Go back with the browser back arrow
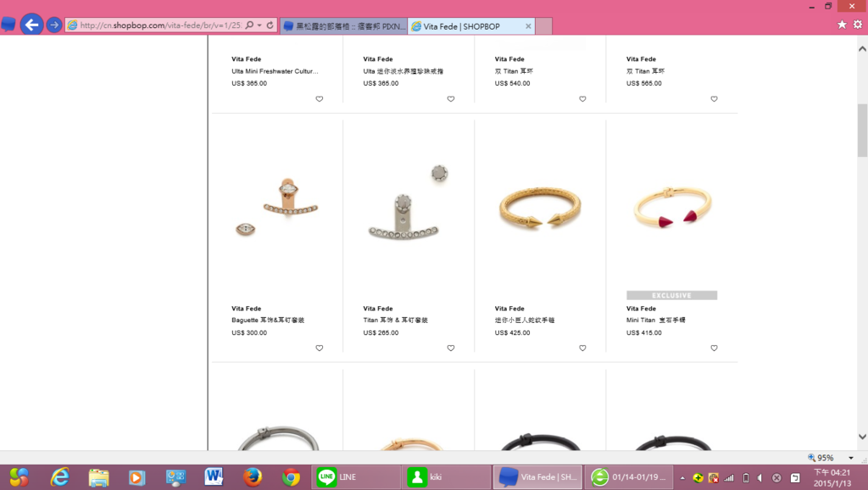 point(31,25)
